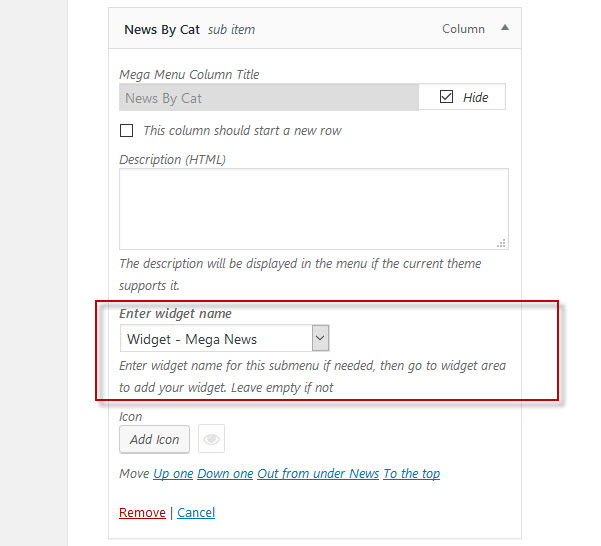Click inside the Description (HTML) text area
601x546 pixels.
click(314, 209)
